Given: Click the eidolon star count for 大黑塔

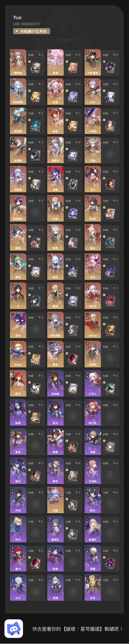Looking at the screenshot, I should pyautogui.click(x=115, y=113).
